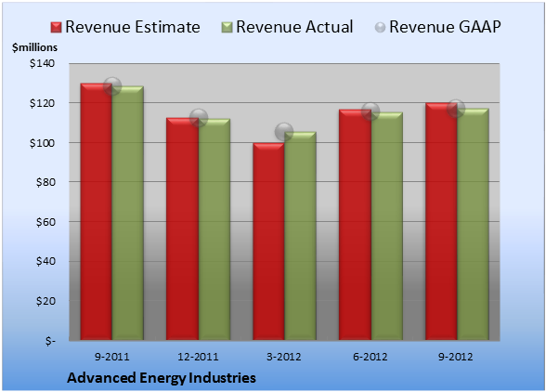Select the "Revenue Estimate" legend label

(x=133, y=27)
